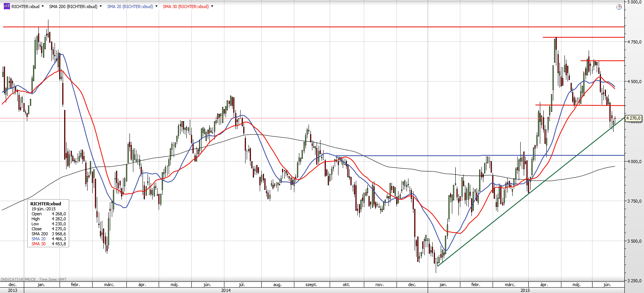Click the High 4 282,0 row

pyautogui.click(x=49, y=219)
